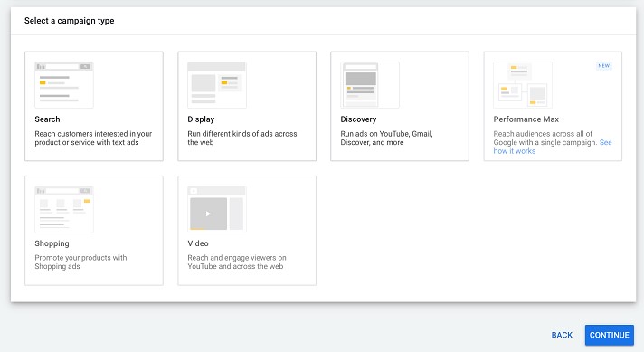Select the Shopping campaign illustration icon
Viewport: 644px width, 352px height.
click(x=64, y=209)
